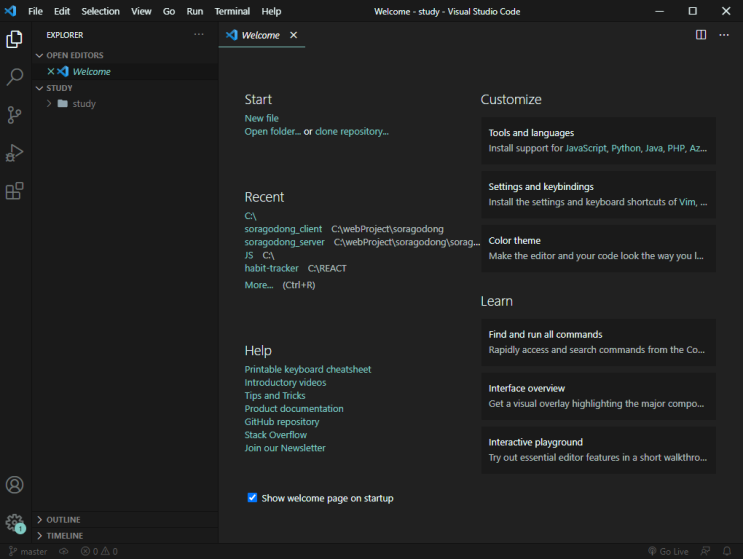The width and height of the screenshot is (743, 559).
Task: Select the study folder icon in explorer
Action: pos(63,103)
